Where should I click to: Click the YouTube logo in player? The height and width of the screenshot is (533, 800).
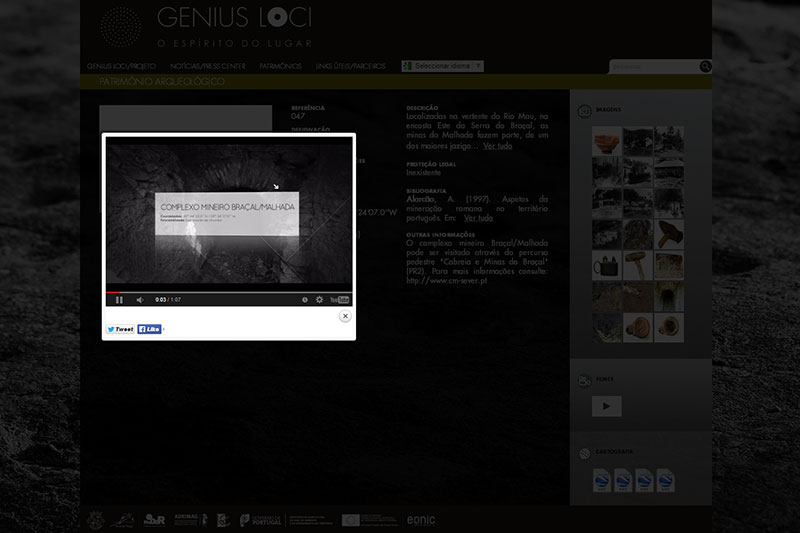pos(340,300)
